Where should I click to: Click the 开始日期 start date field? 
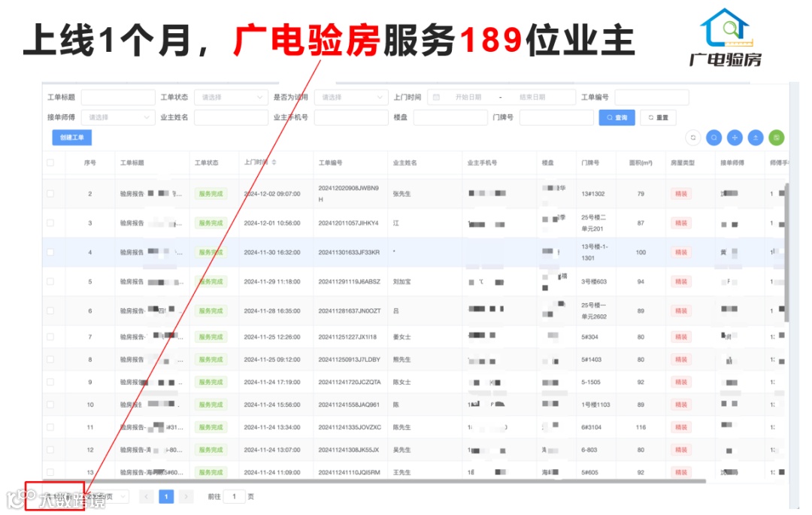pos(468,97)
